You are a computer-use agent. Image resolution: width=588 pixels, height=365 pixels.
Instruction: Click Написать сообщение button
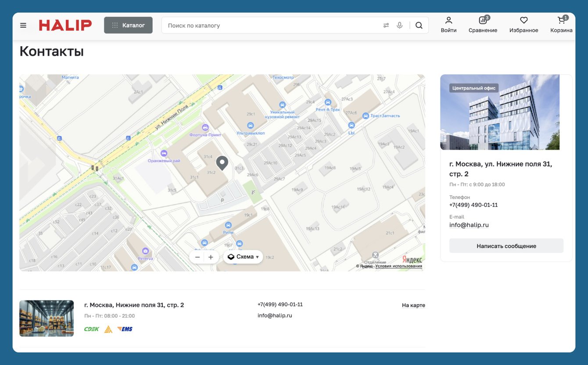506,246
